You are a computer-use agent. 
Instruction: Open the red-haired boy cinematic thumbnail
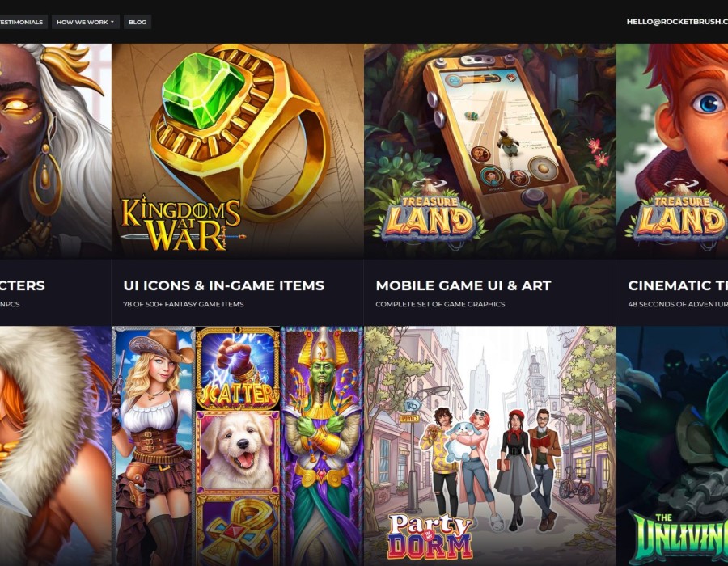point(672,150)
